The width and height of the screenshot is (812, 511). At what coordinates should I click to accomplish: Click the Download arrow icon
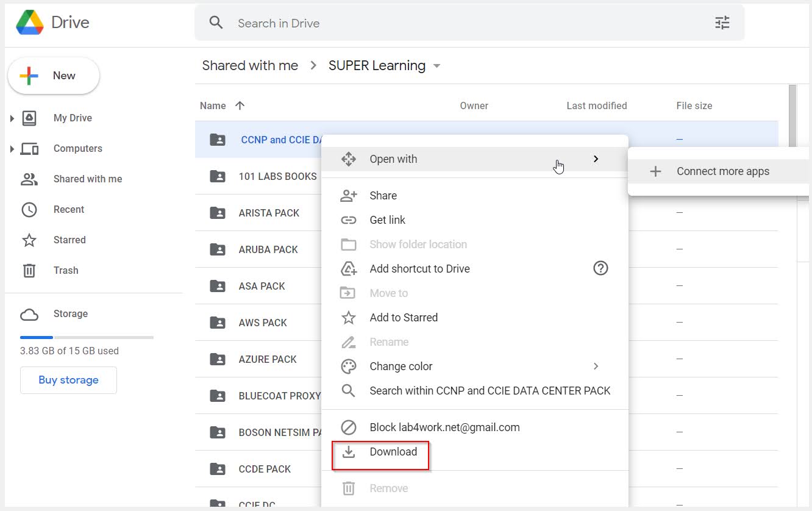(349, 452)
